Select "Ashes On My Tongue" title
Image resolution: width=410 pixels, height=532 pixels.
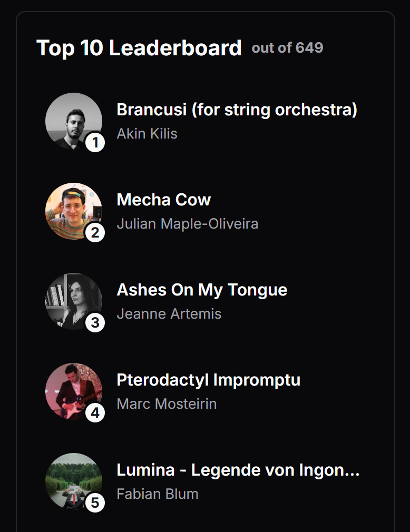(202, 290)
